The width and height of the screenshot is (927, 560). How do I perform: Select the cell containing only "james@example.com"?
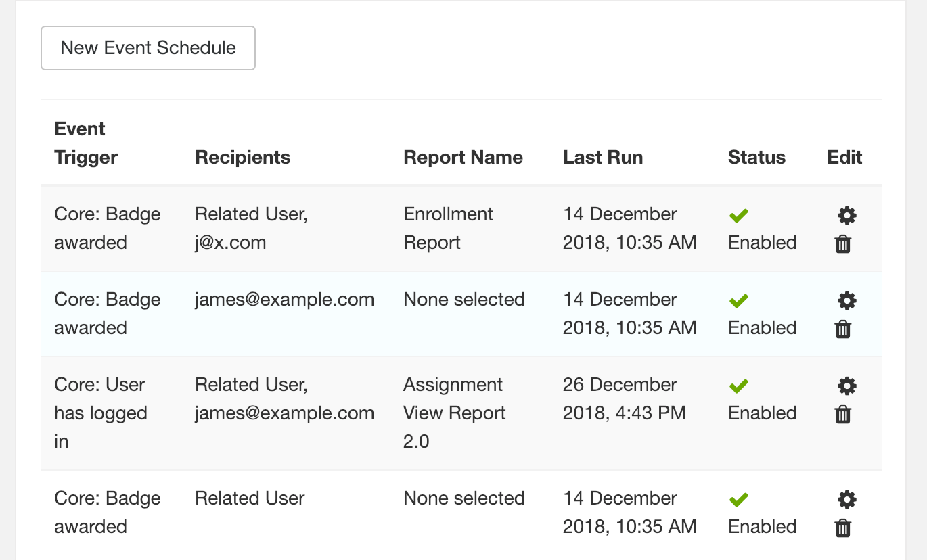pos(284,300)
